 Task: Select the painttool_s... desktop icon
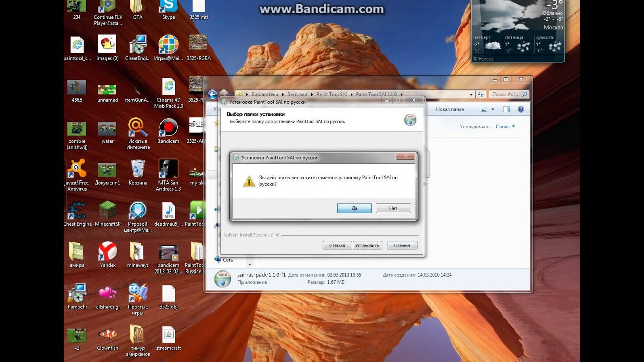(x=77, y=48)
